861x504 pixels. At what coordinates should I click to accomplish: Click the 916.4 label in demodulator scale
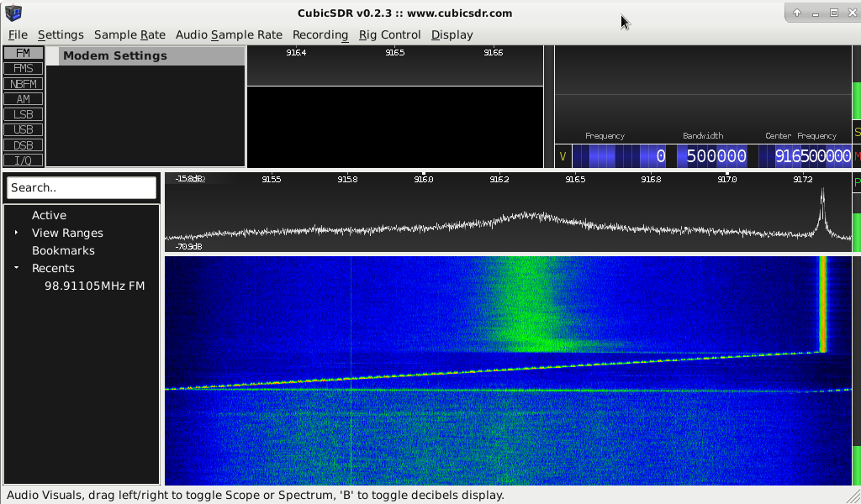[296, 53]
